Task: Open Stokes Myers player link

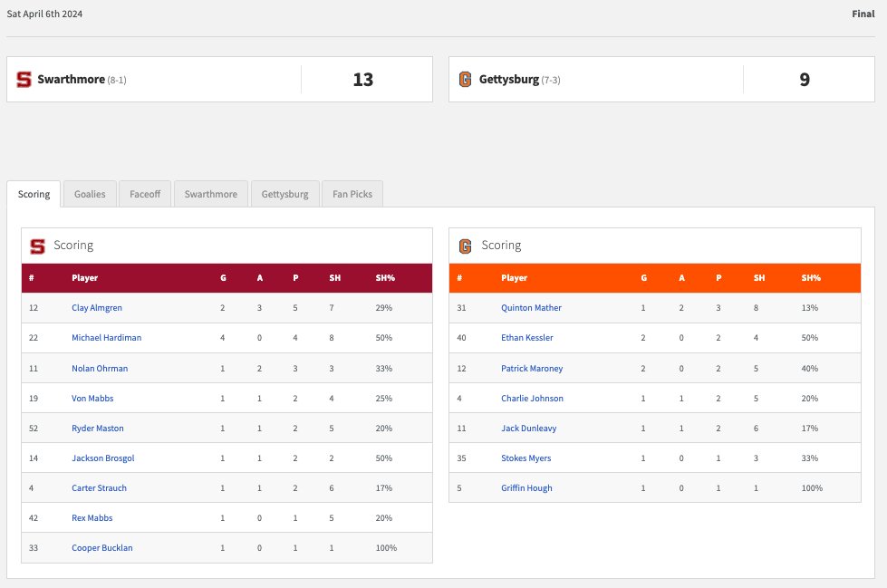Action: point(525,458)
